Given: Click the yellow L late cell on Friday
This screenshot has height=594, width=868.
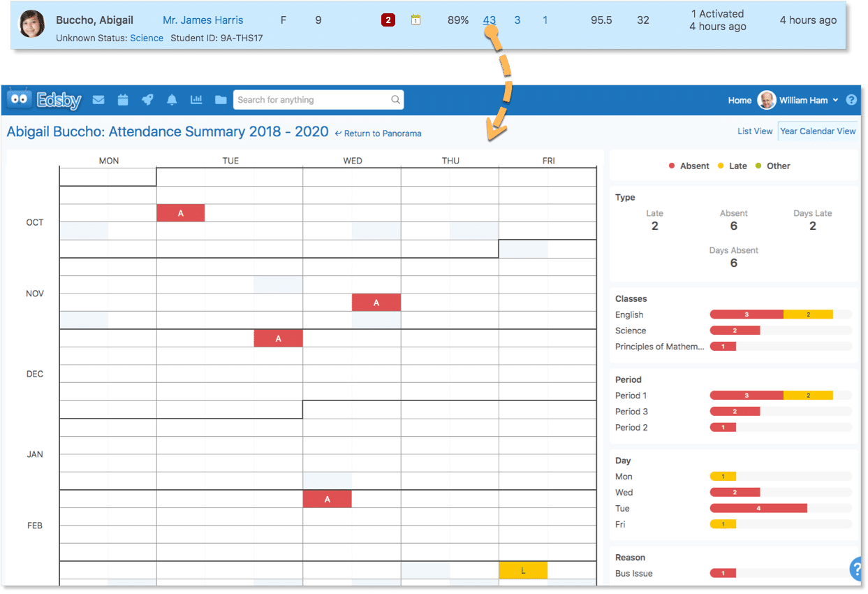Looking at the screenshot, I should coord(523,571).
